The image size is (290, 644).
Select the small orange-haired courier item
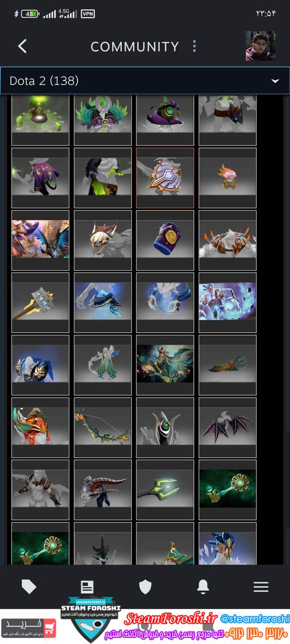(x=228, y=178)
